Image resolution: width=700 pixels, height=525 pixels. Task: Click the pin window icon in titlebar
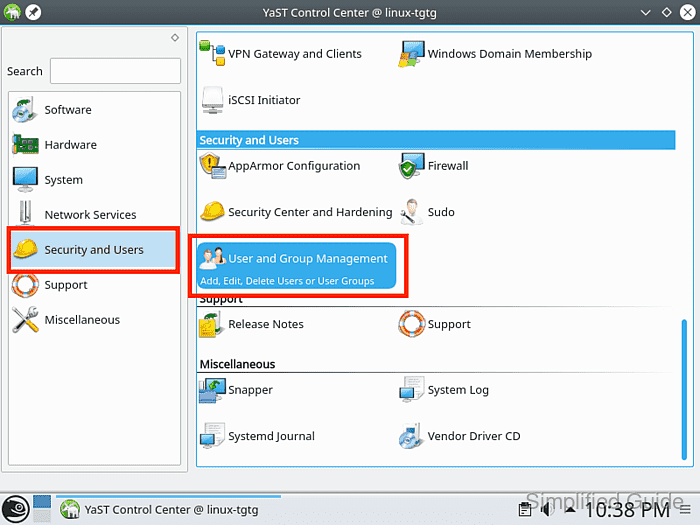33,12
